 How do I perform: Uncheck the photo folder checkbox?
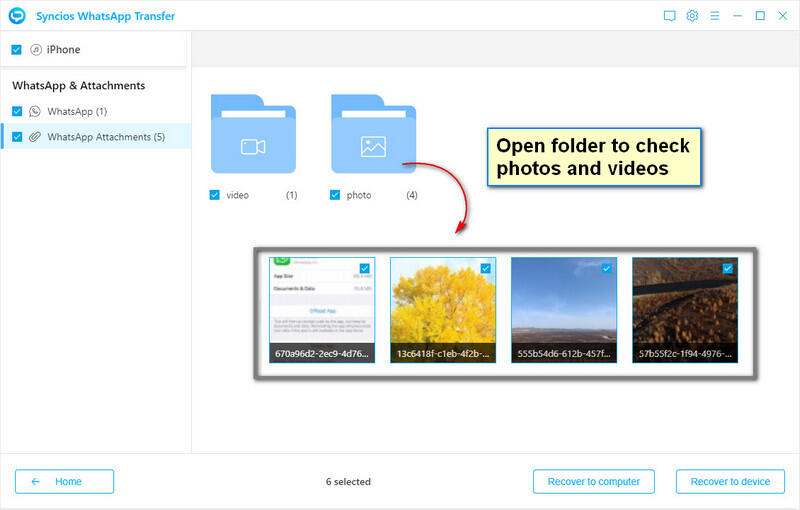tap(335, 195)
